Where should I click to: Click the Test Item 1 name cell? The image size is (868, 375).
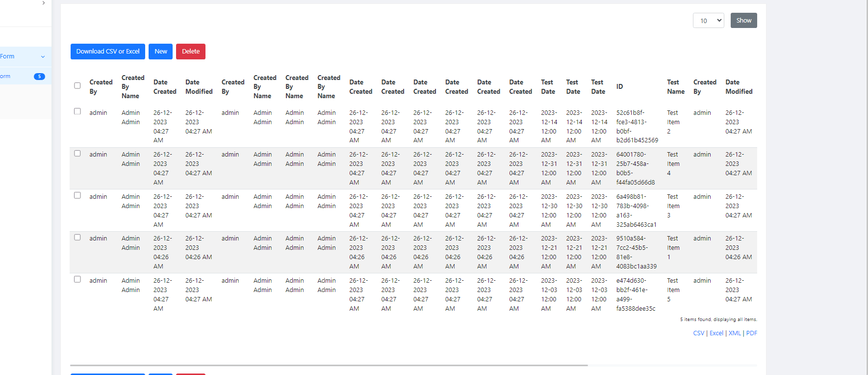[673, 248]
